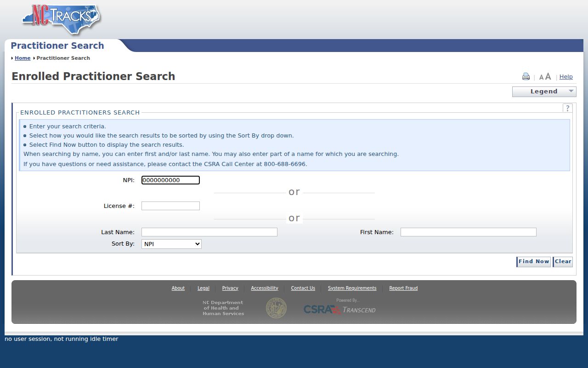Screen dimensions: 588x368
Task: Click the Sort By drop down instruction line
Action: coord(162,136)
